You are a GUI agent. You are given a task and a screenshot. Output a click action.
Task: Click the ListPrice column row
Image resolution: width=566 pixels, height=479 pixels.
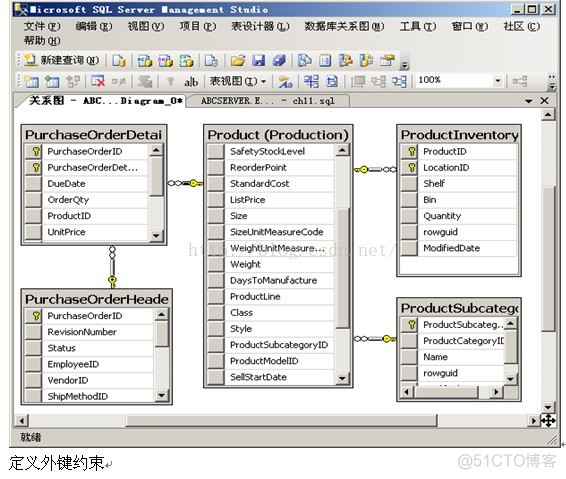270,200
